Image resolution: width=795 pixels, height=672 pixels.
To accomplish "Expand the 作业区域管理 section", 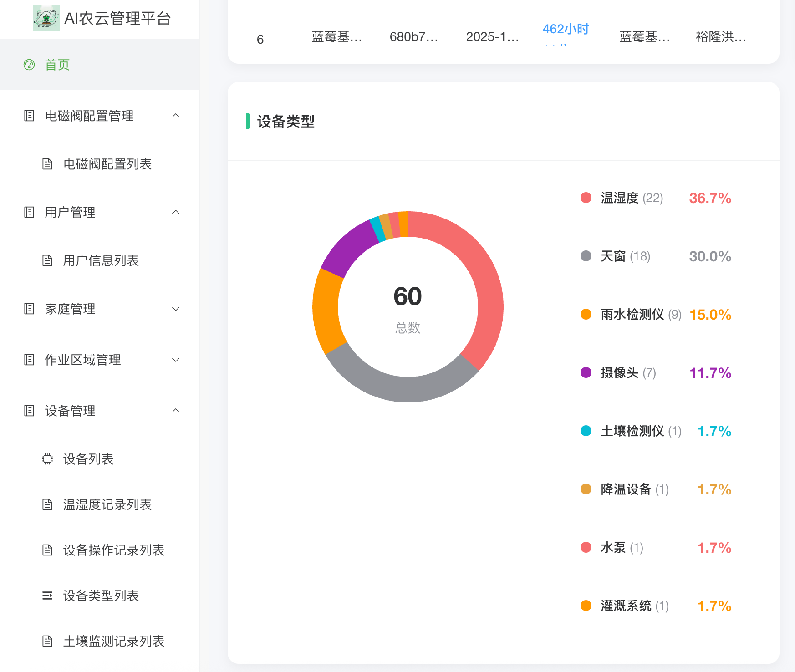I will click(176, 360).
